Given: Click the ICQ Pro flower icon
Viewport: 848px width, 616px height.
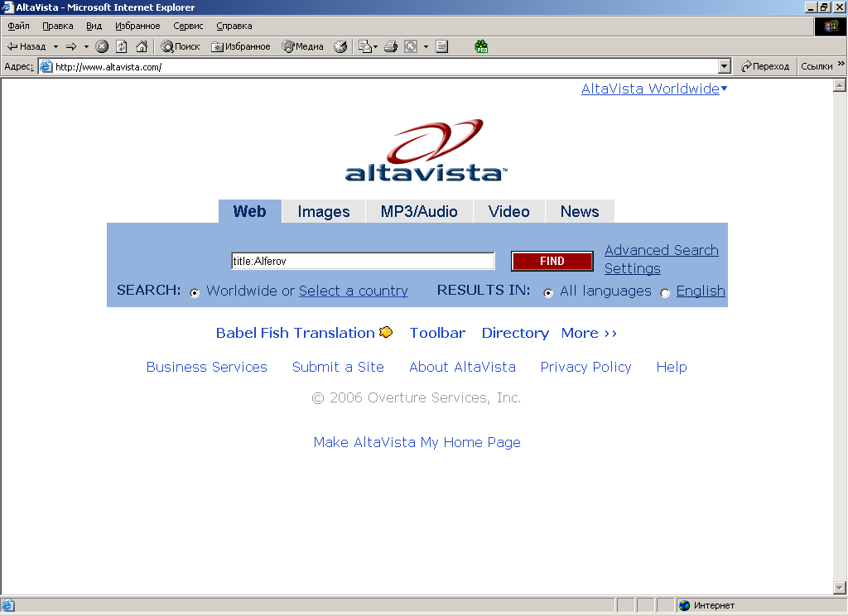Looking at the screenshot, I should pyautogui.click(x=481, y=46).
